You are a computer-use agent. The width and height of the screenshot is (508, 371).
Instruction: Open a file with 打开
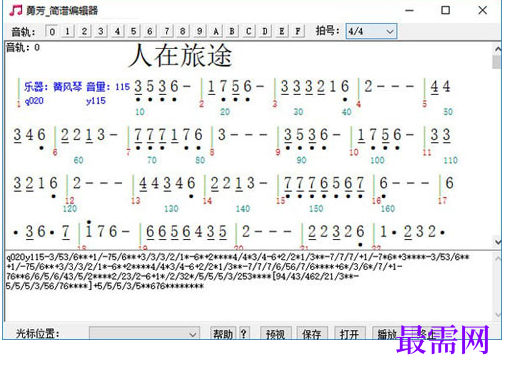point(350,334)
